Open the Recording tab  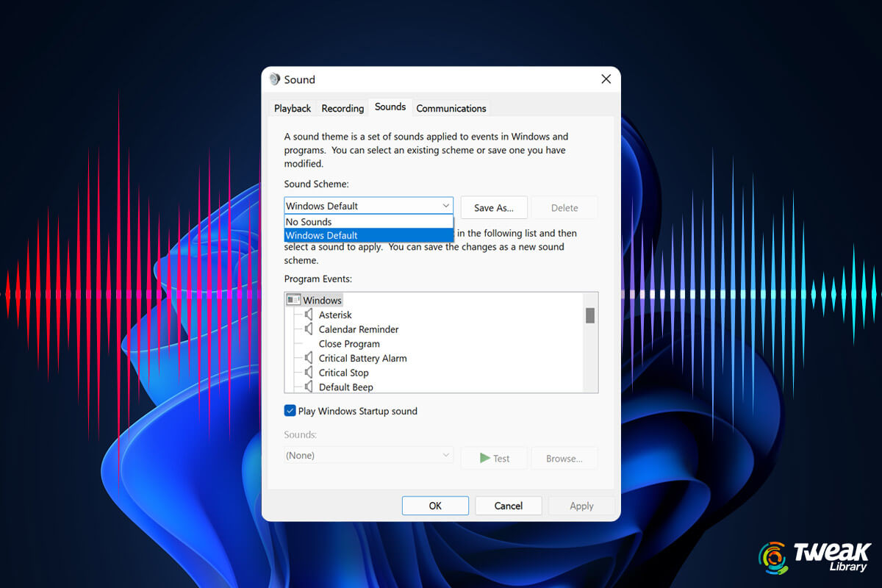pos(343,107)
